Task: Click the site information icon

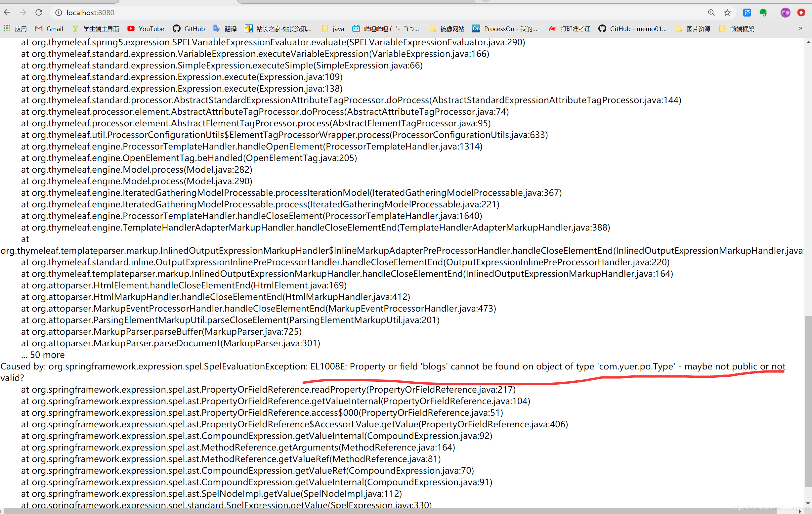Action: click(x=59, y=13)
